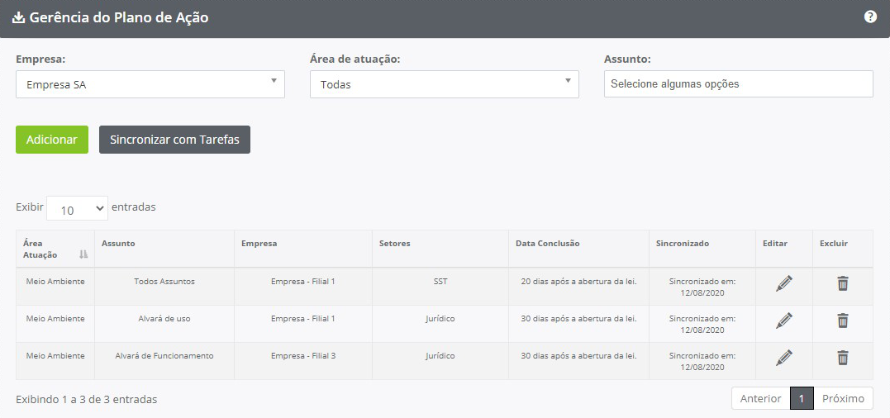
Task: Open the entries-per-page dropdown showing 10
Action: pyautogui.click(x=77, y=209)
